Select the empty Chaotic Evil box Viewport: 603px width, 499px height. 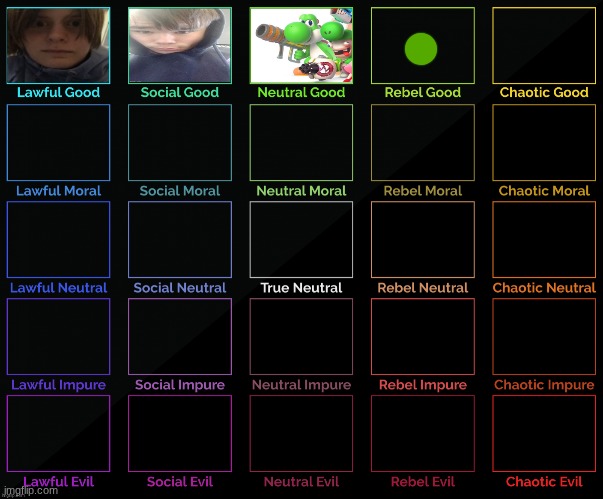point(544,433)
